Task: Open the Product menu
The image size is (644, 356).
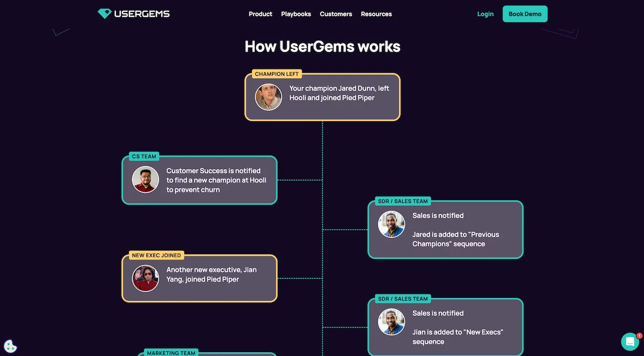Action: pos(260,14)
